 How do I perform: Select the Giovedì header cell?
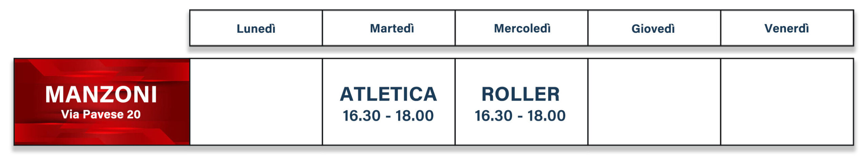(654, 28)
